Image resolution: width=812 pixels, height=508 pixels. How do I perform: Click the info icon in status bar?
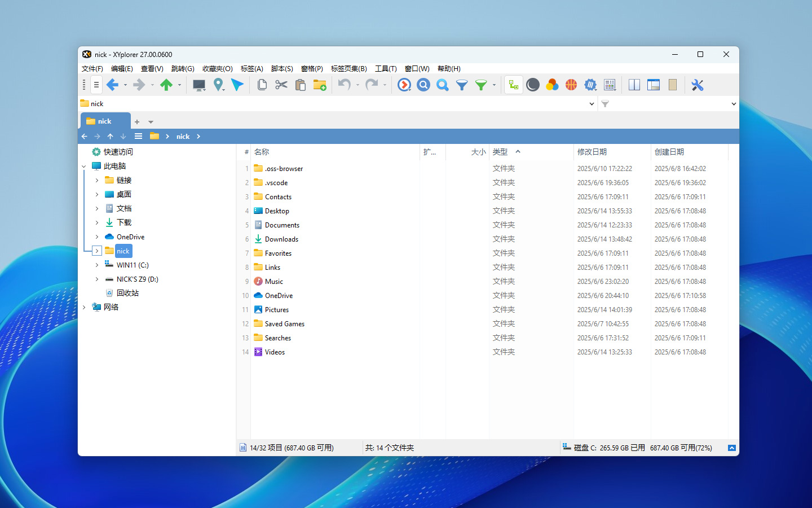[x=243, y=448]
